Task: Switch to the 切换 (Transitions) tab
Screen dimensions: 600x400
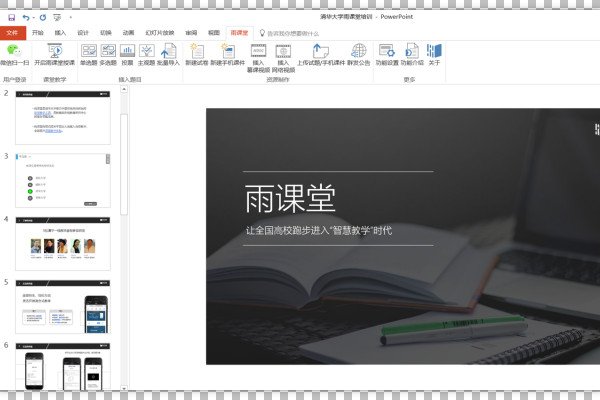Action: click(x=106, y=33)
